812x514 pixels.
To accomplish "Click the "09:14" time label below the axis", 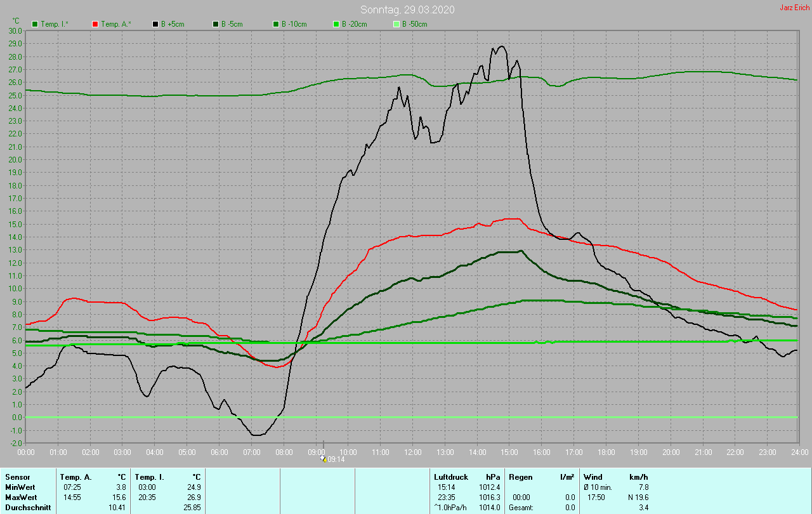I will [x=336, y=459].
